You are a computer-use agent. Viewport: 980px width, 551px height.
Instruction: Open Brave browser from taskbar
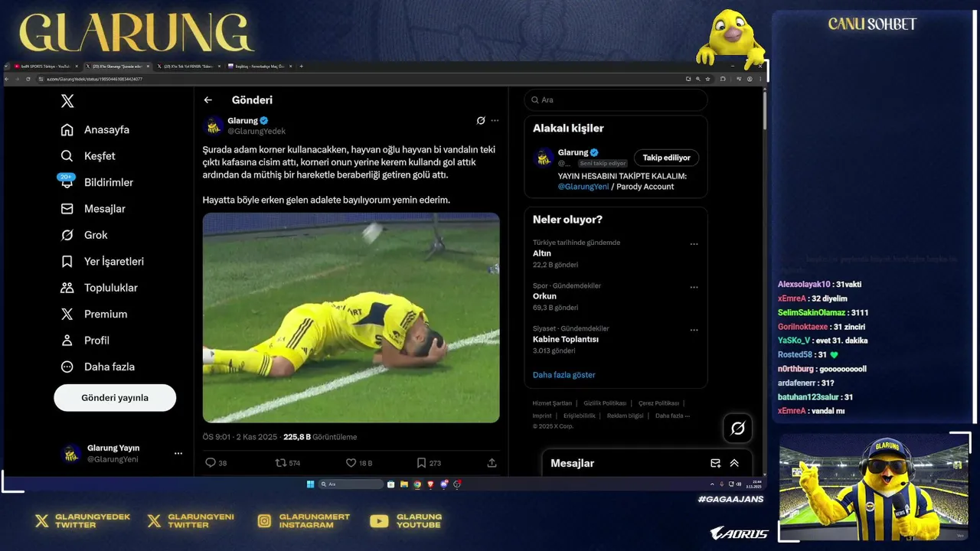pyautogui.click(x=430, y=484)
